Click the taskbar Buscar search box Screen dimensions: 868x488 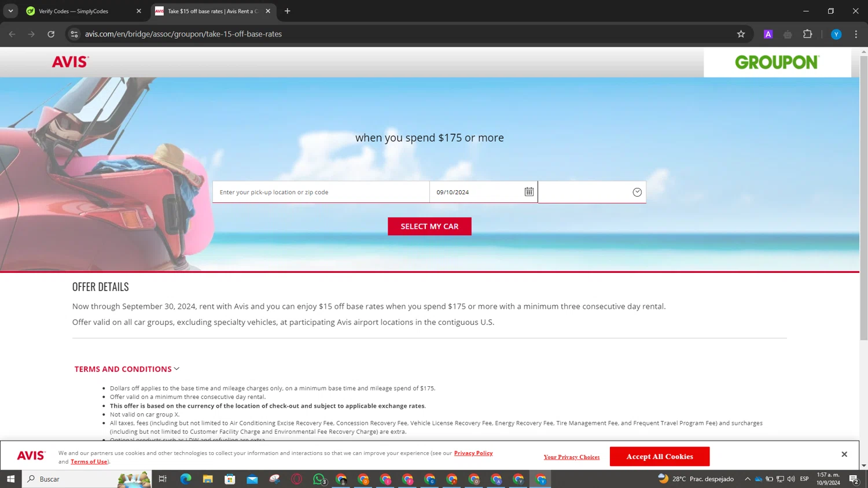pyautogui.click(x=87, y=479)
